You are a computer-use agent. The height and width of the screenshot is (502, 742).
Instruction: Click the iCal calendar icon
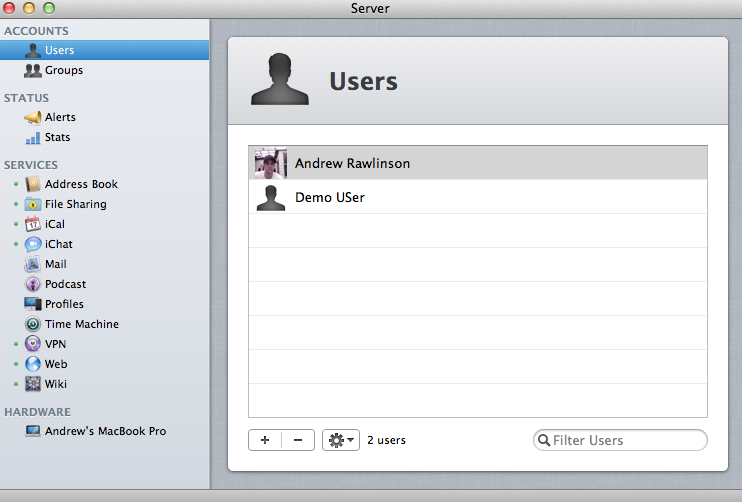point(33,224)
